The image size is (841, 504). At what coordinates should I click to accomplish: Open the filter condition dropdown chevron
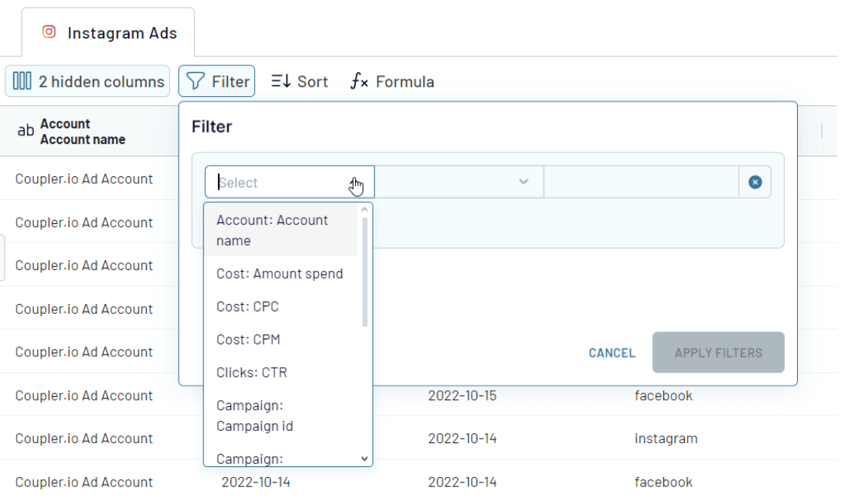click(524, 182)
